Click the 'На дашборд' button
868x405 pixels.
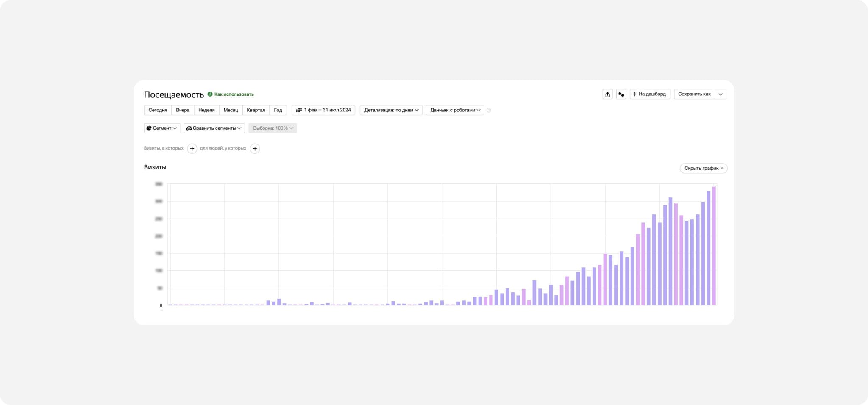[650, 94]
